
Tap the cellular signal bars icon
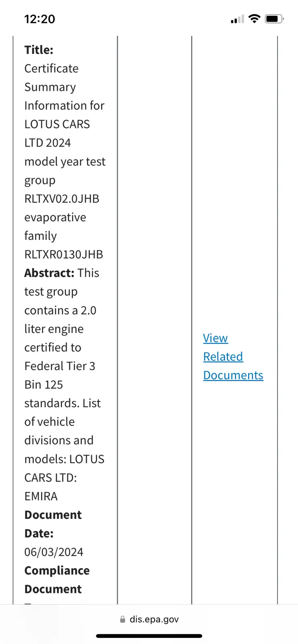237,19
